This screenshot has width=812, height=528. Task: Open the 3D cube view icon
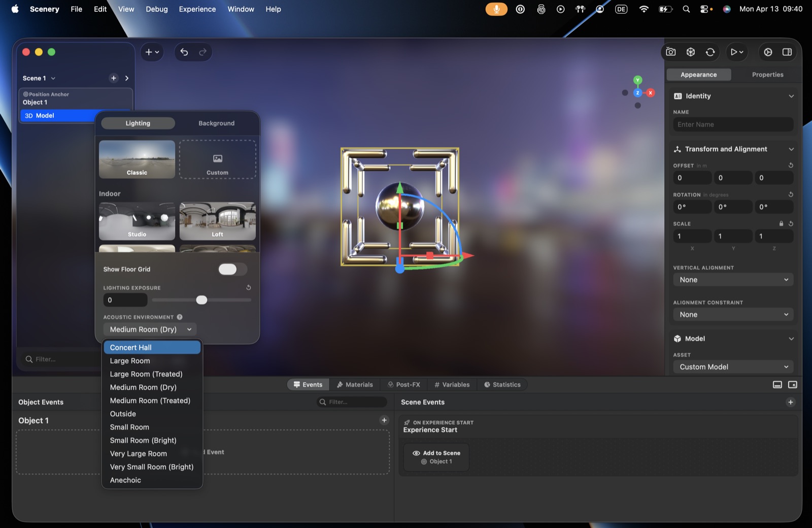click(x=691, y=52)
